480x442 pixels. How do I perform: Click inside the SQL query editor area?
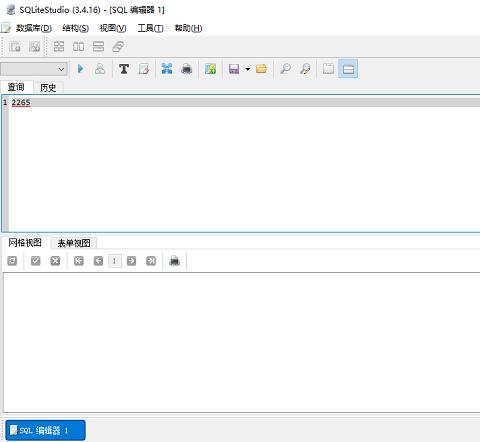[x=243, y=163]
